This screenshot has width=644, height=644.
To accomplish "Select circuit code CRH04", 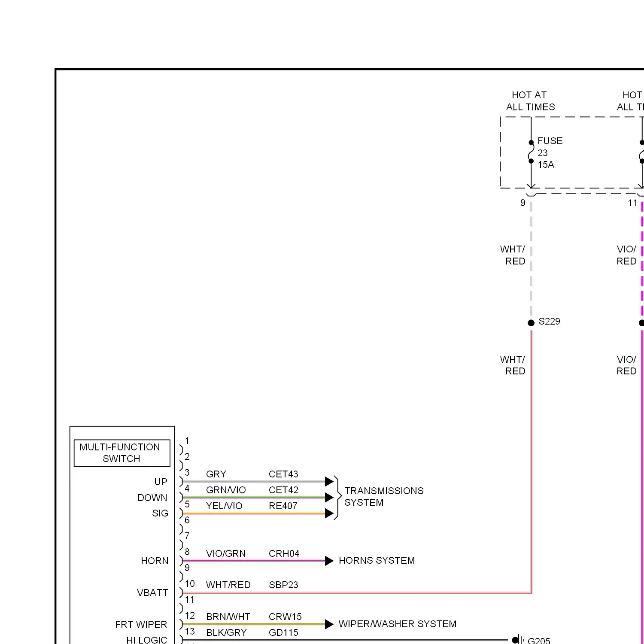I will tap(284, 553).
